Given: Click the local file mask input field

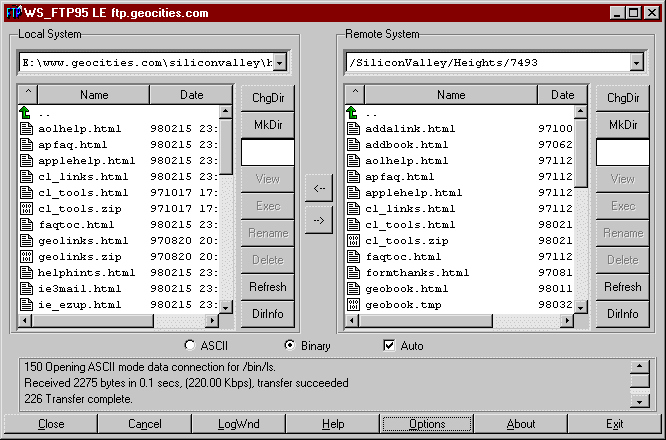Looking at the screenshot, I should pos(268,152).
